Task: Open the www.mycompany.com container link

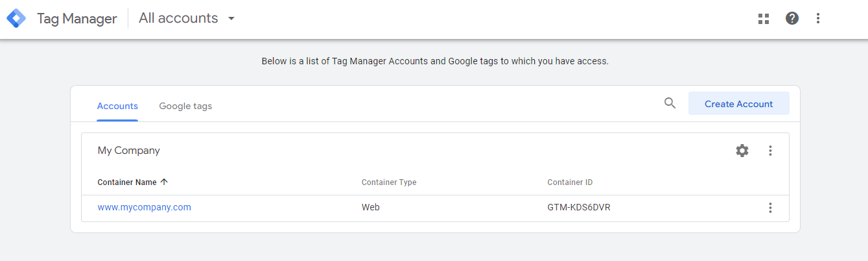Action: pyautogui.click(x=144, y=208)
